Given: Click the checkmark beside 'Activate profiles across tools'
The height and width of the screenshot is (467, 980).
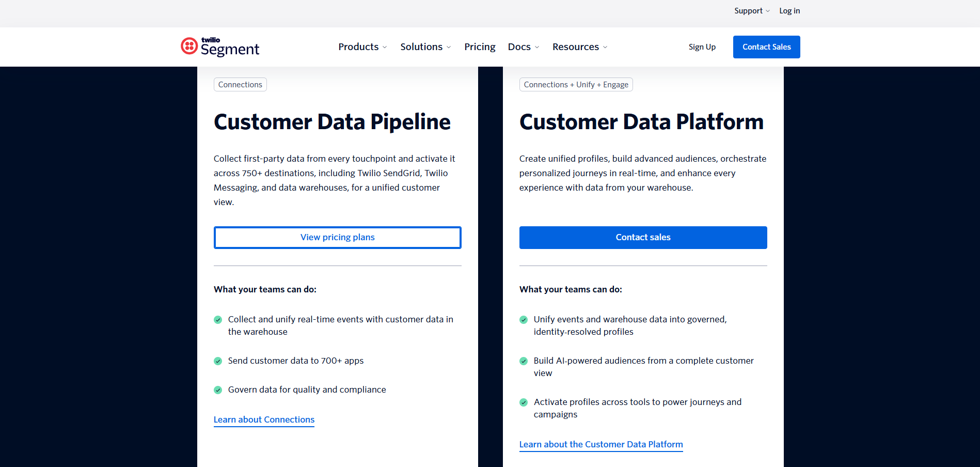Looking at the screenshot, I should [523, 402].
